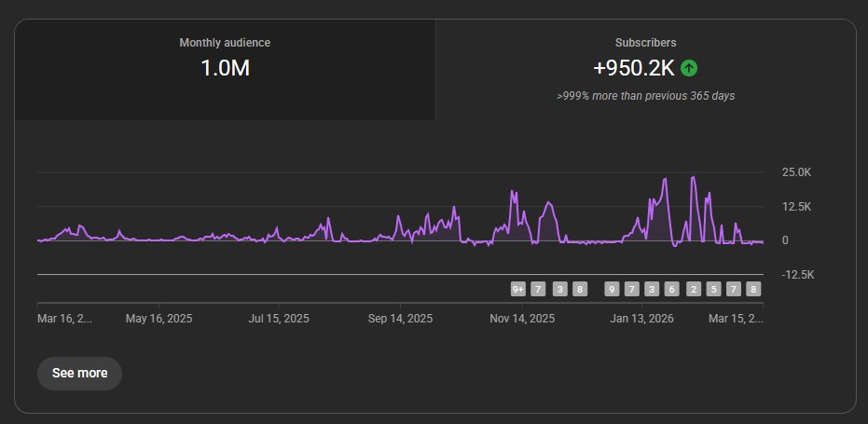Click the See more button
This screenshot has height=424, width=868.
click(x=80, y=374)
